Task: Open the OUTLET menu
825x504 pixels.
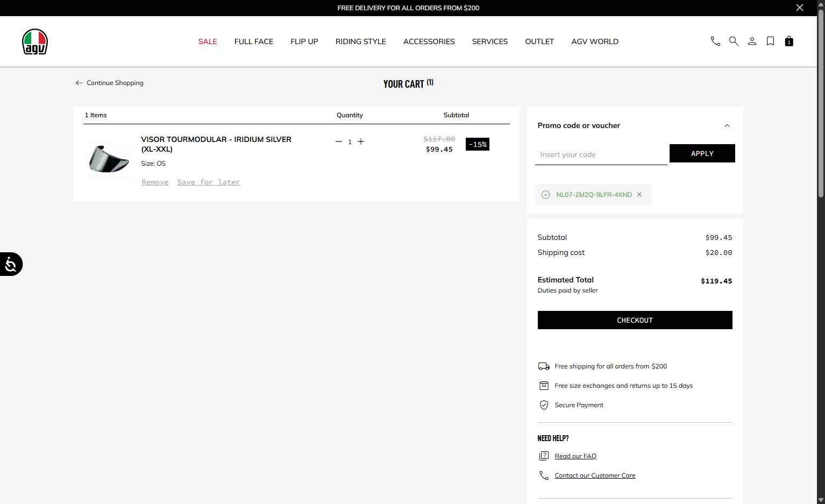Action: [x=539, y=41]
